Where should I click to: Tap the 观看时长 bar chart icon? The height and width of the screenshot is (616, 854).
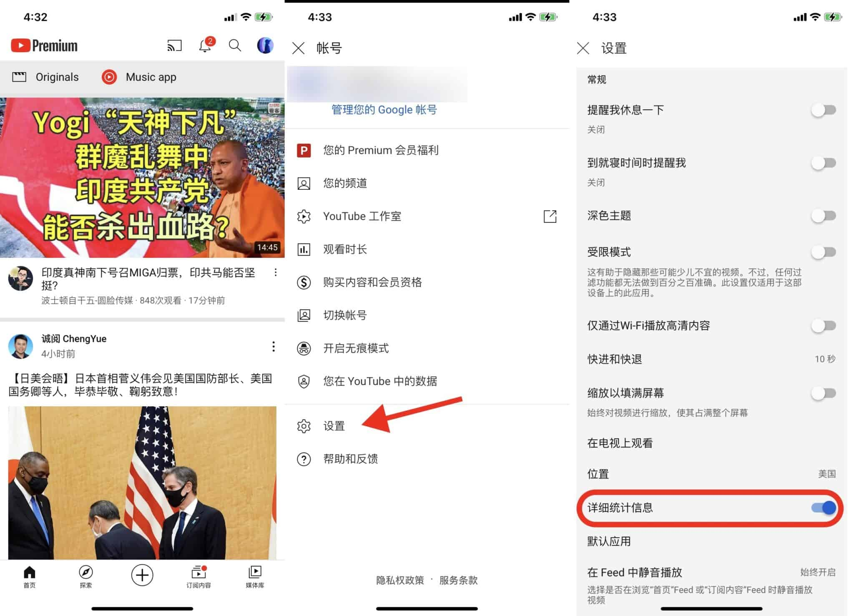pos(304,249)
